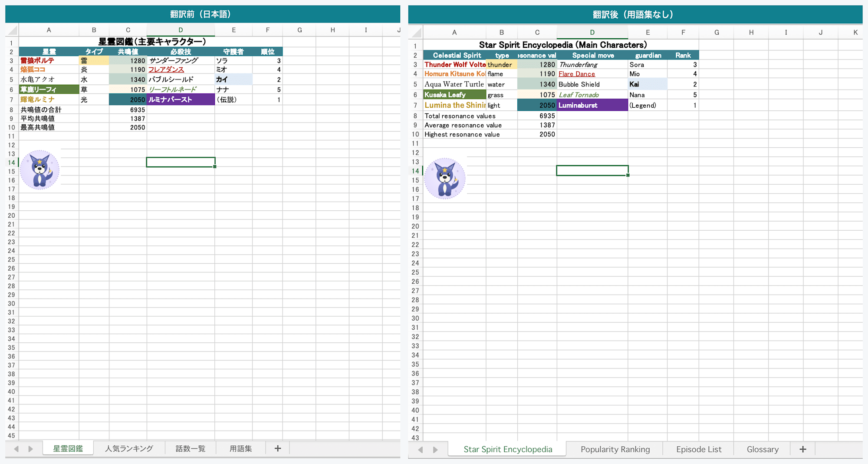Open the 星霊図鑑 sheet tab

(68, 448)
